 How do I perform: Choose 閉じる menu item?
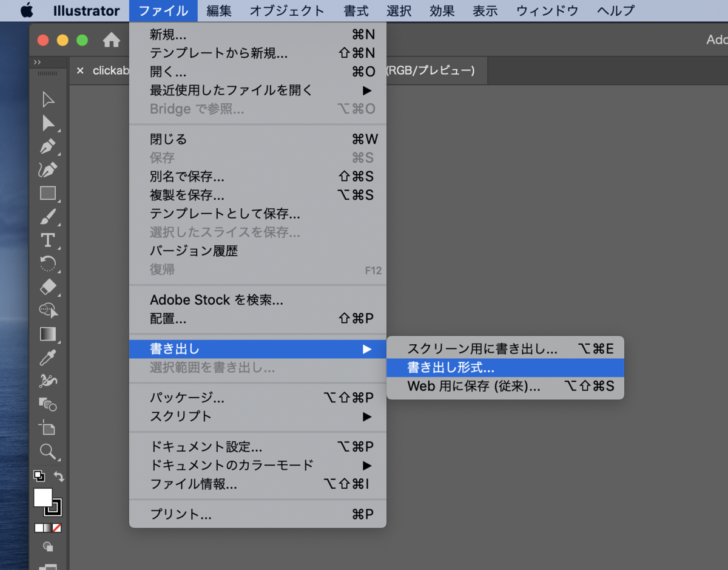coord(258,140)
